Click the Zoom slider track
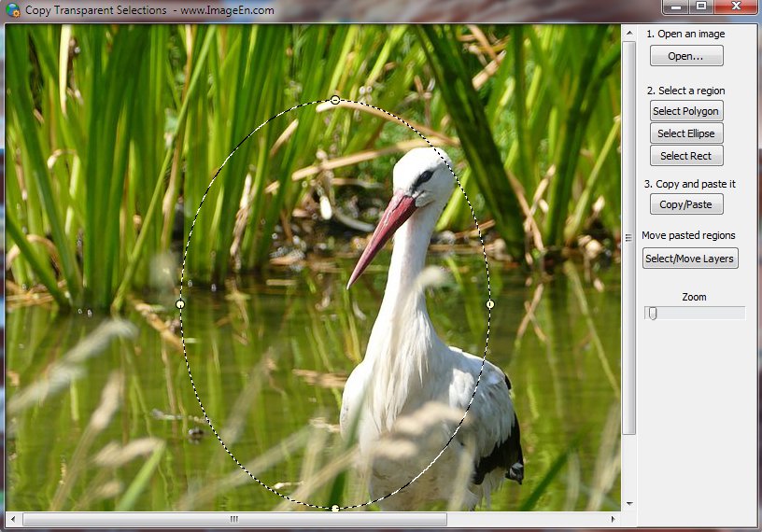Image resolution: width=762 pixels, height=532 pixels. pyautogui.click(x=695, y=313)
